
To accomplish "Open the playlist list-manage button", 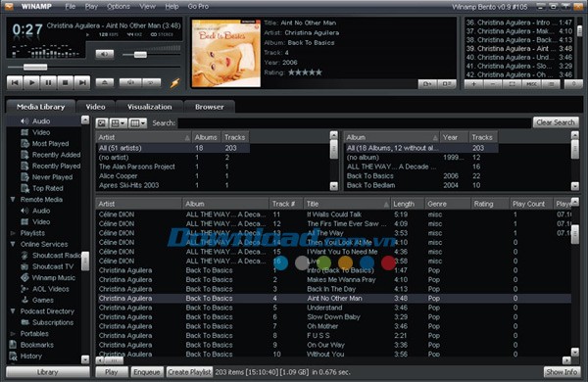I will pyautogui.click(x=551, y=84).
